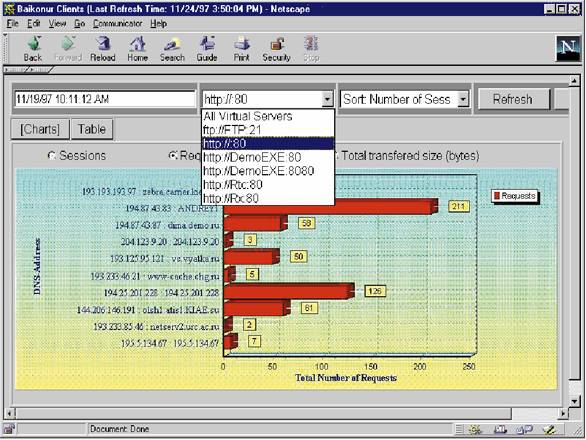Click the vertical scrollbar up arrow
586x440 pixels.
coord(574,80)
